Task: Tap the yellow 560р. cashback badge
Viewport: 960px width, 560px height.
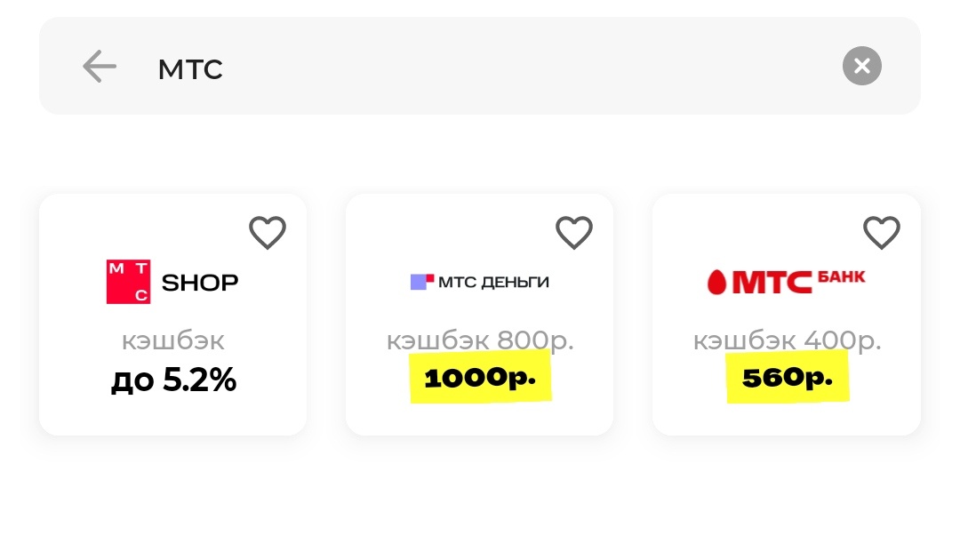Action: [x=788, y=379]
